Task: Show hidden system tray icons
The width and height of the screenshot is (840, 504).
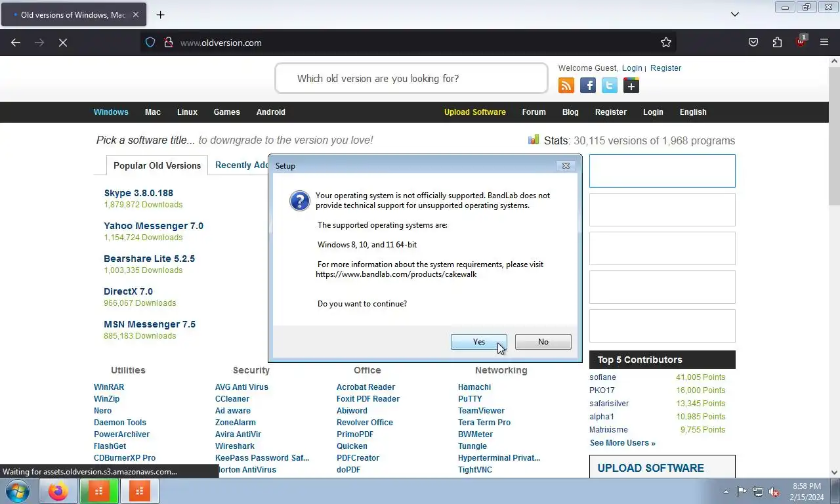Action: [x=726, y=492]
